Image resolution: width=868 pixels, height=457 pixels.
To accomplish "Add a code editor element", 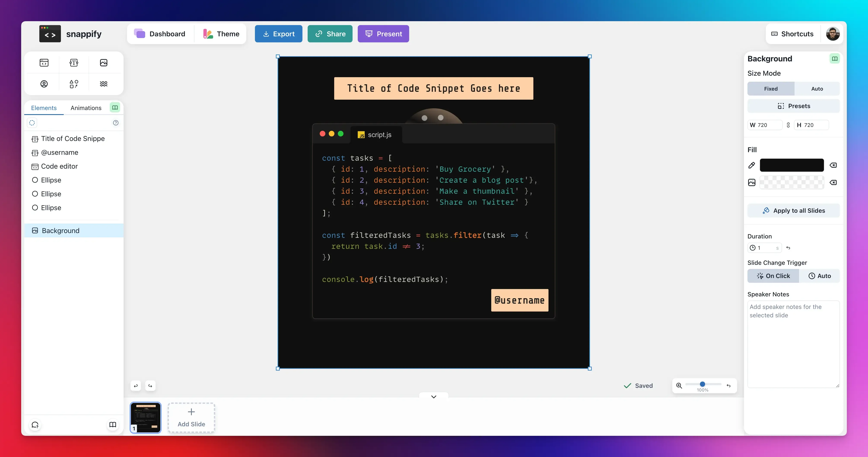I will 44,63.
